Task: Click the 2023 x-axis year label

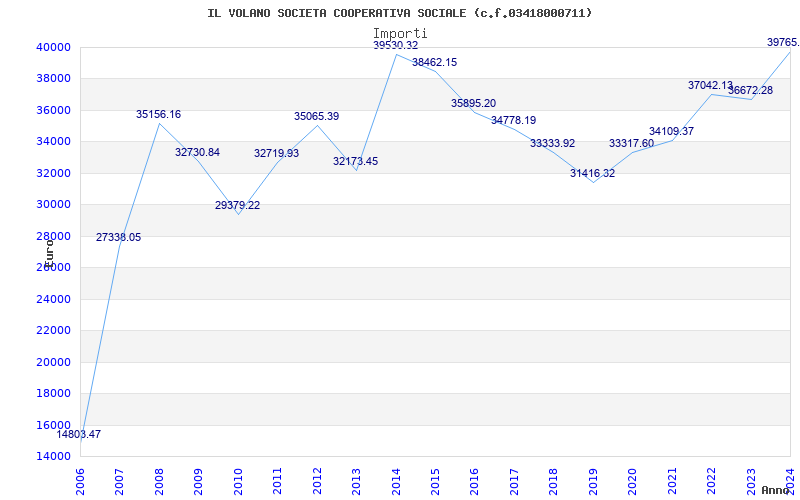Action: coord(752,482)
